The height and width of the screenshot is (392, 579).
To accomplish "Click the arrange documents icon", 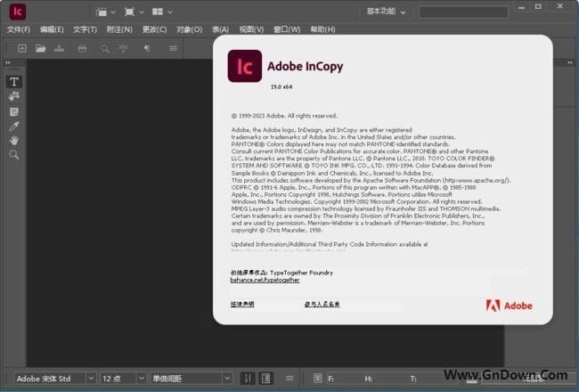I will tap(158, 12).
